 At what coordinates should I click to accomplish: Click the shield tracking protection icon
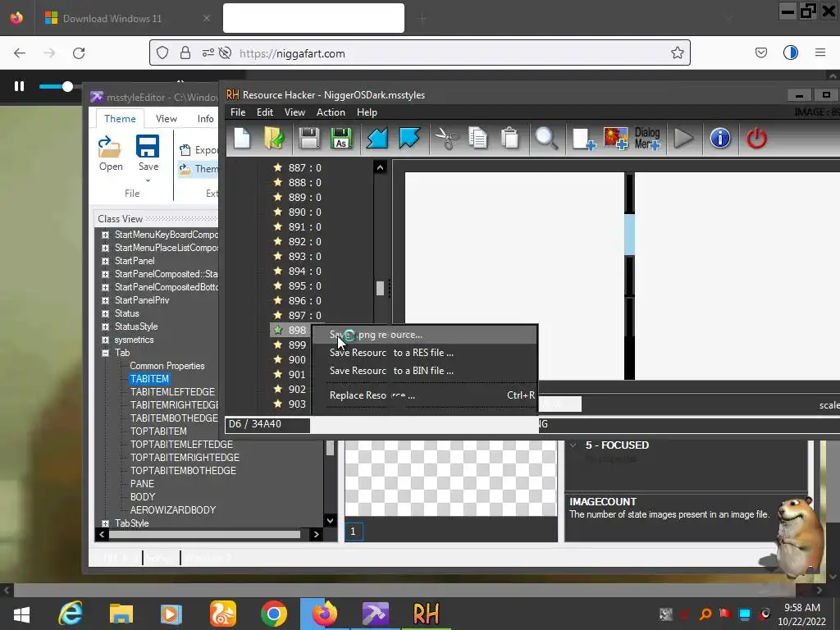click(162, 52)
